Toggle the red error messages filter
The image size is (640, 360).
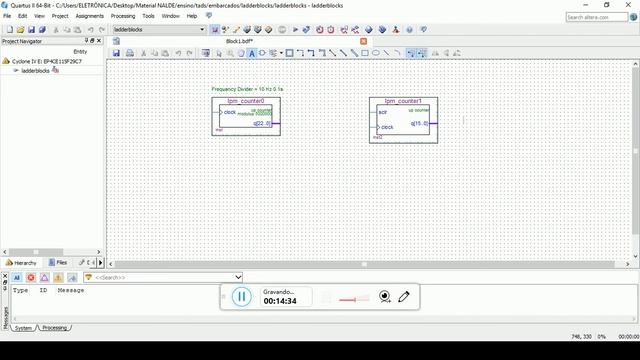coord(31,278)
